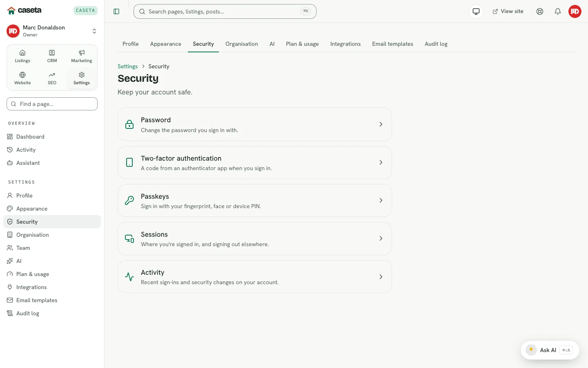Open Two-factor authentication settings
The width and height of the screenshot is (588, 368).
click(x=255, y=162)
